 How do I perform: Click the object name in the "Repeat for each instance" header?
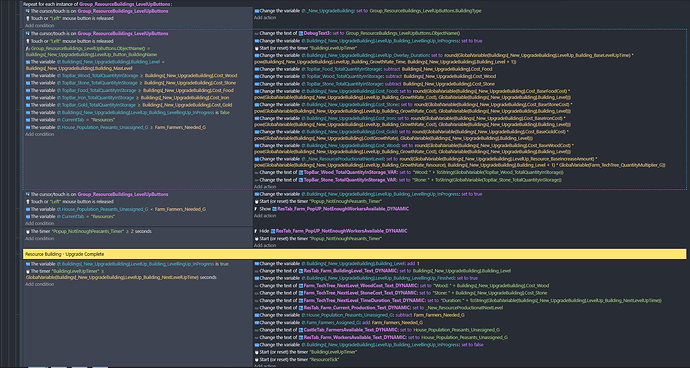point(125,4)
